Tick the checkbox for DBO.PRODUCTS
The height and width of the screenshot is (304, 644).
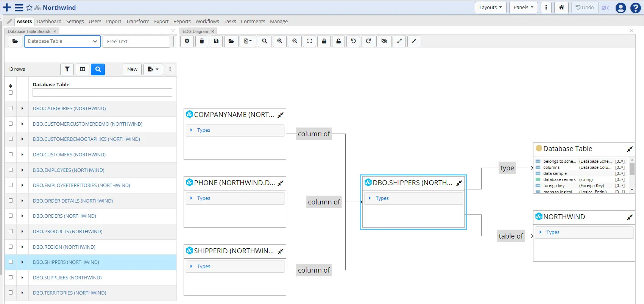click(11, 231)
